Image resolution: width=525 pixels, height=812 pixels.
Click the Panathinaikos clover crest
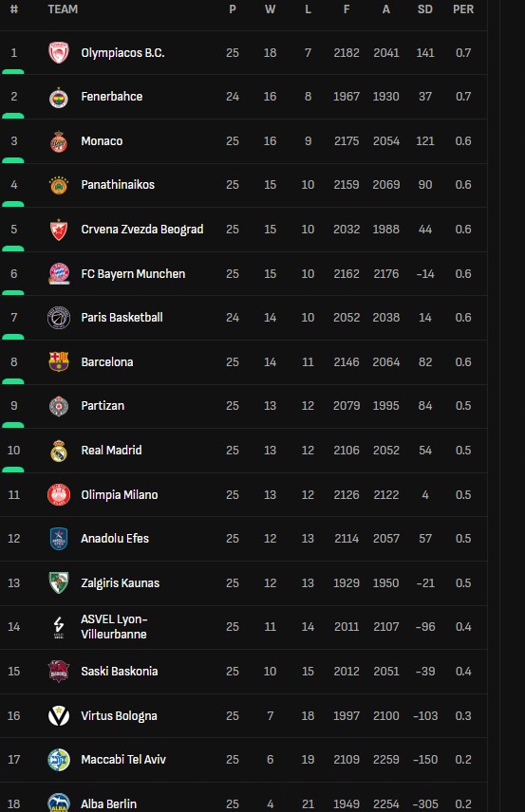[59, 185]
